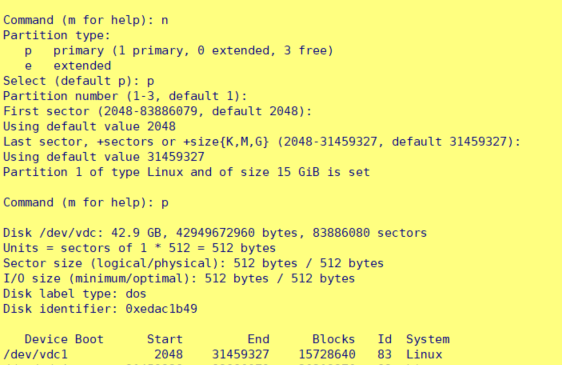Click the "Partition number (1-3, default 1)" prompt

125,96
